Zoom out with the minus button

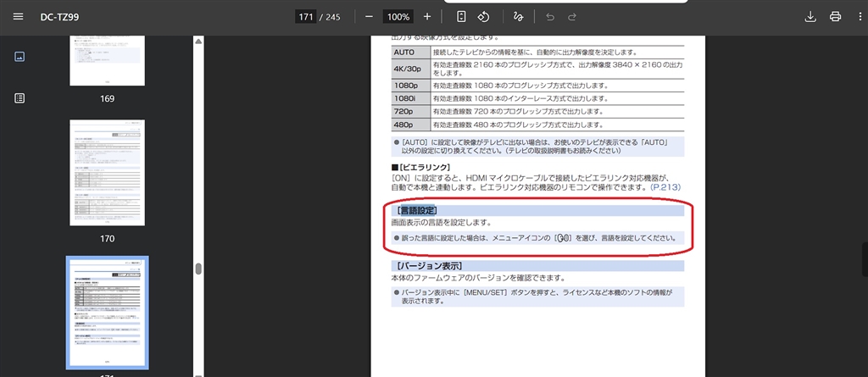coord(369,17)
